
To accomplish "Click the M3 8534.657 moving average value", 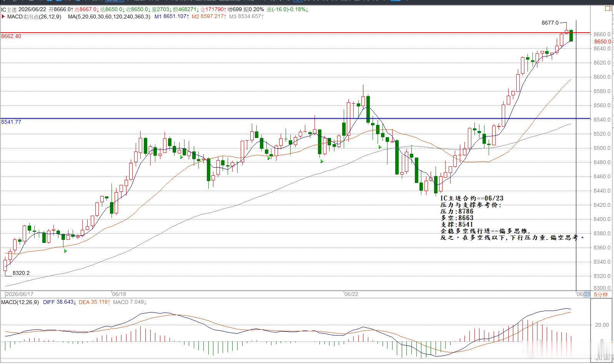I will tap(246, 17).
